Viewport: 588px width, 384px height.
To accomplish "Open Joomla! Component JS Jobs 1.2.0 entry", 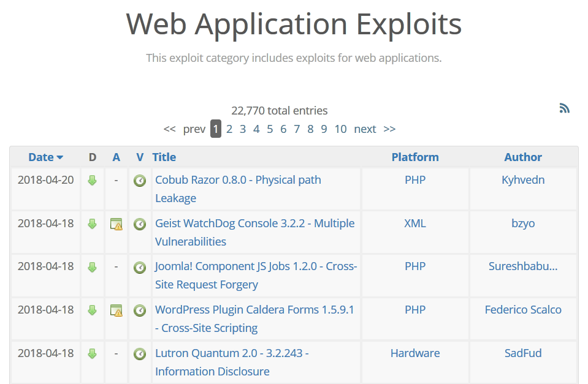I will click(256, 276).
